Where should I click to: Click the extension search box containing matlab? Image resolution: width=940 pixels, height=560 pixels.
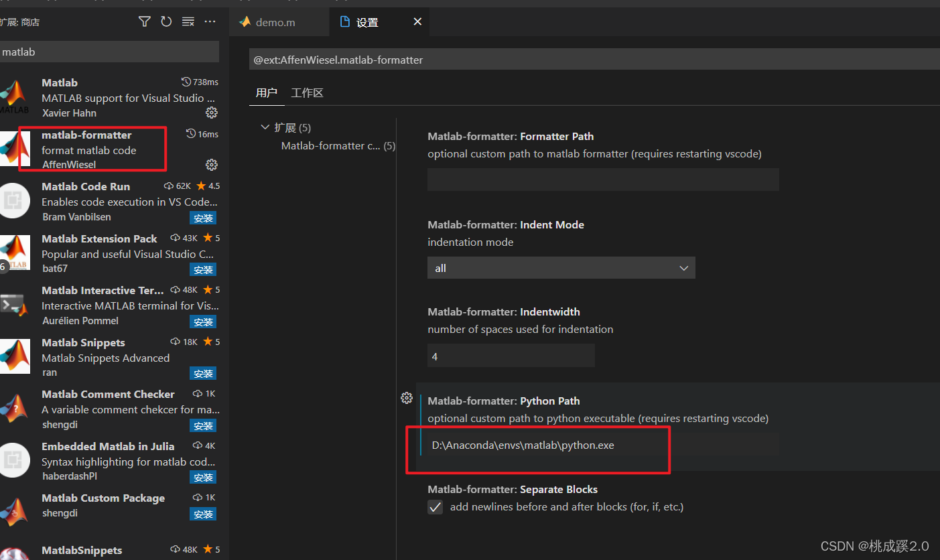tap(109, 52)
